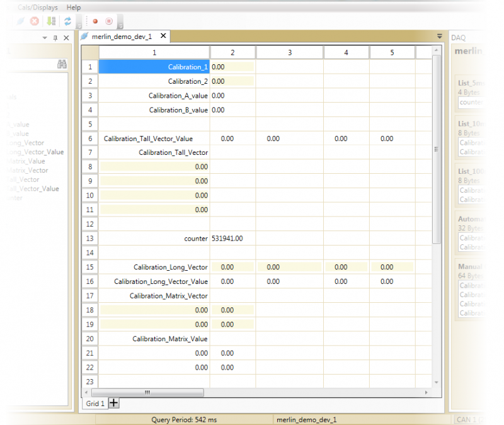504x425 pixels.
Task: Click the blue refresh arrows icon
Action: (67, 21)
